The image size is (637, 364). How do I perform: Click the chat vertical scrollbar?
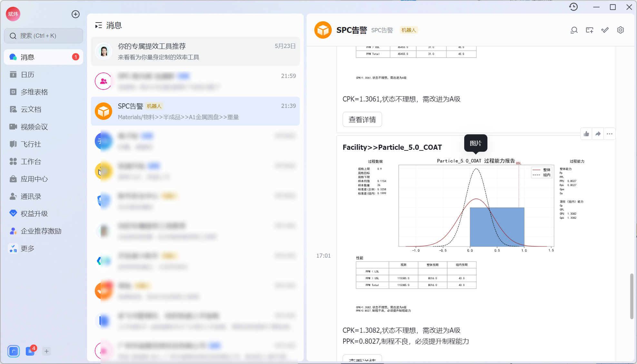(x=632, y=296)
